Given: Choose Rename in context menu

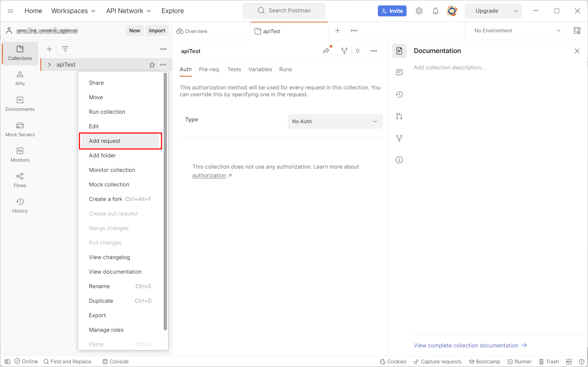Looking at the screenshot, I should [121, 286].
